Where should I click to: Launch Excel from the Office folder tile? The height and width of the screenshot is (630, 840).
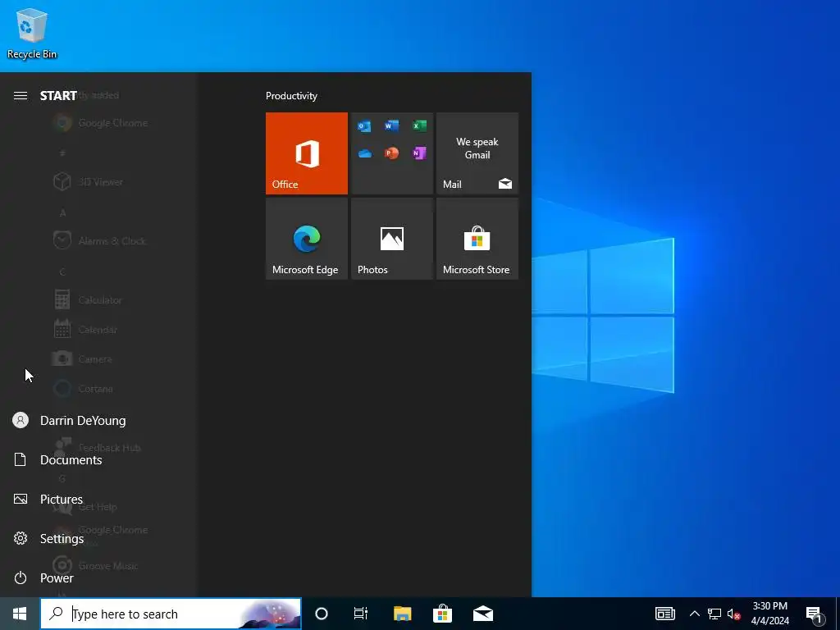(x=419, y=126)
